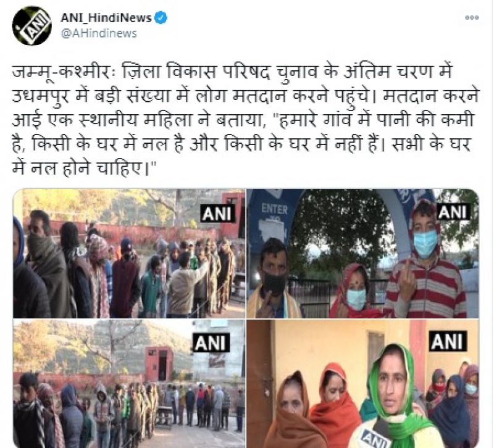View the top-right photo of masked voters
494x448 pixels.
coord(362,253)
